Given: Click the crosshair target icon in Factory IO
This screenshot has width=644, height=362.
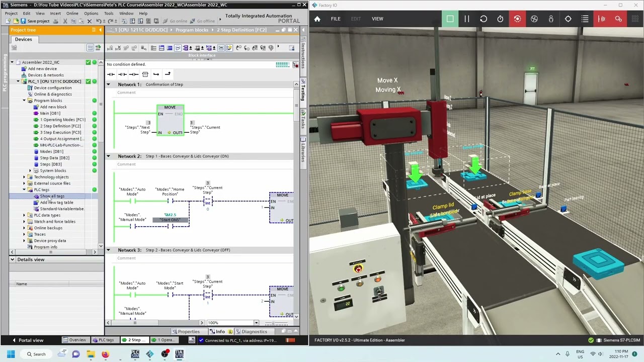Looking at the screenshot, I should pyautogui.click(x=568, y=19).
